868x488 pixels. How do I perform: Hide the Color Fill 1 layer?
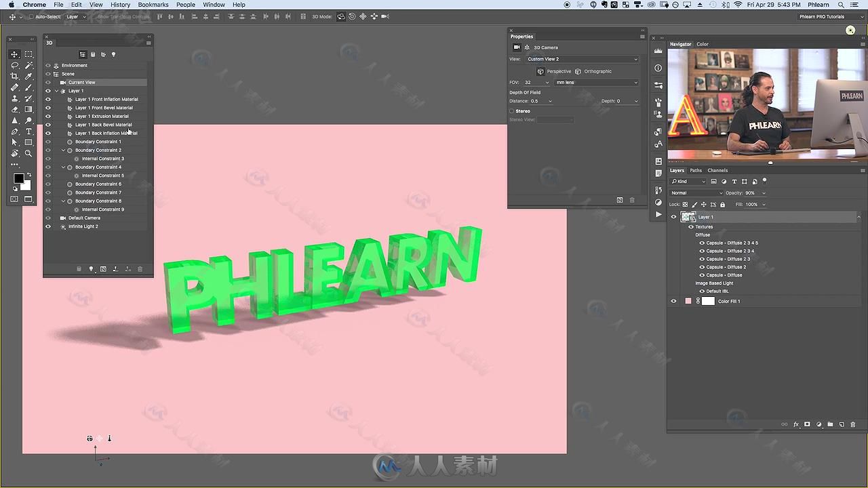[673, 301]
